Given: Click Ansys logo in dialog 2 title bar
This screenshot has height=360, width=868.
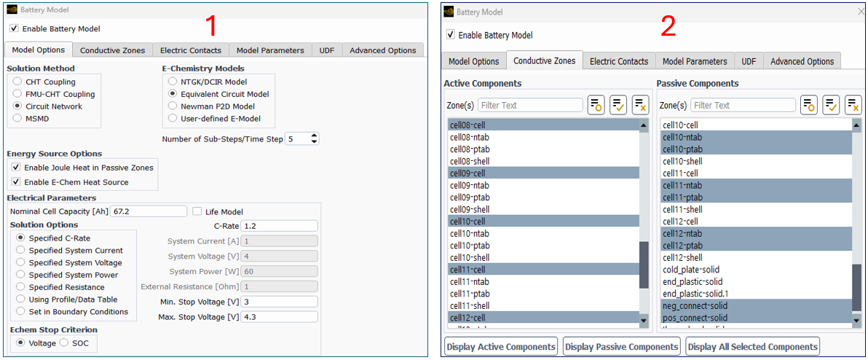Looking at the screenshot, I should pyautogui.click(x=447, y=12).
